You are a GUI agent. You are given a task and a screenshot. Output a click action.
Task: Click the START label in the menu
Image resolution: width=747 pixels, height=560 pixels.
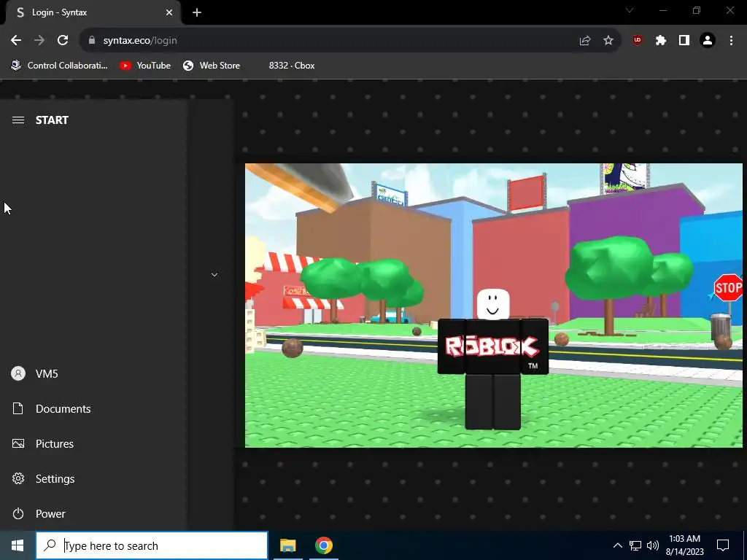52,120
